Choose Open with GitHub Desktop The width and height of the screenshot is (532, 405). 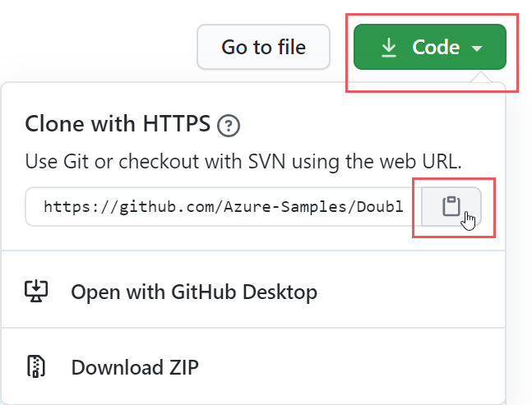coord(194,292)
